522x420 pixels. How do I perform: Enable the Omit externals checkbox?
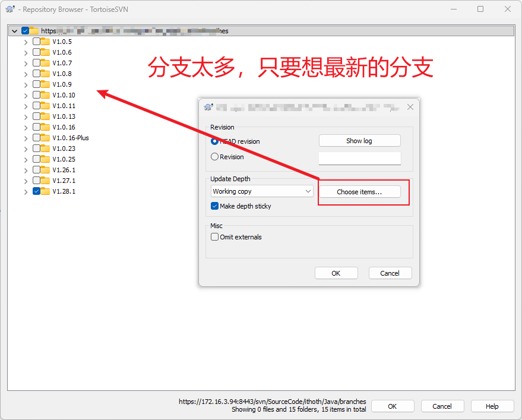(x=215, y=237)
